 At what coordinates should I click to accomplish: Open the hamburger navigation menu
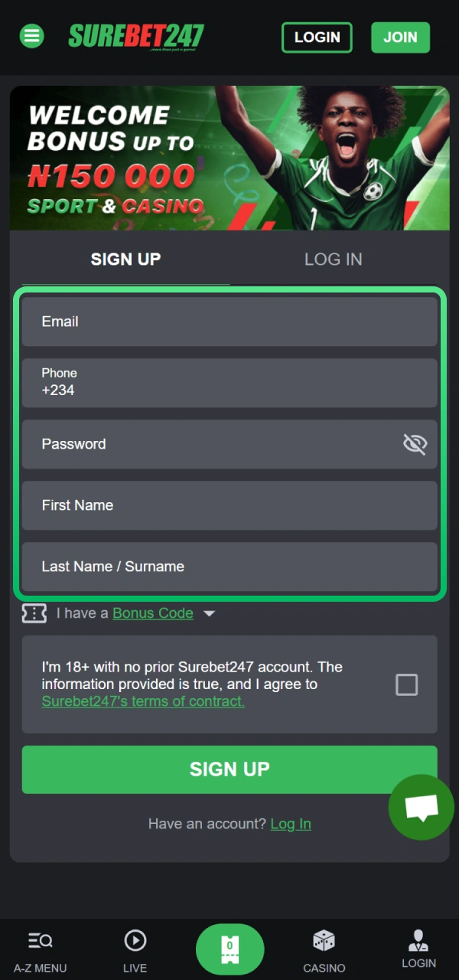pyautogui.click(x=31, y=36)
